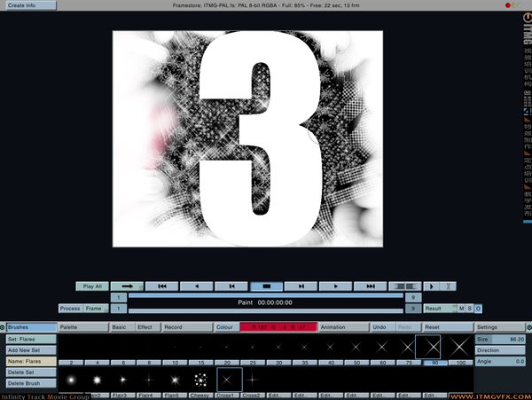Click the shuttle speed gradient control
The image size is (532, 400).
(405, 286)
